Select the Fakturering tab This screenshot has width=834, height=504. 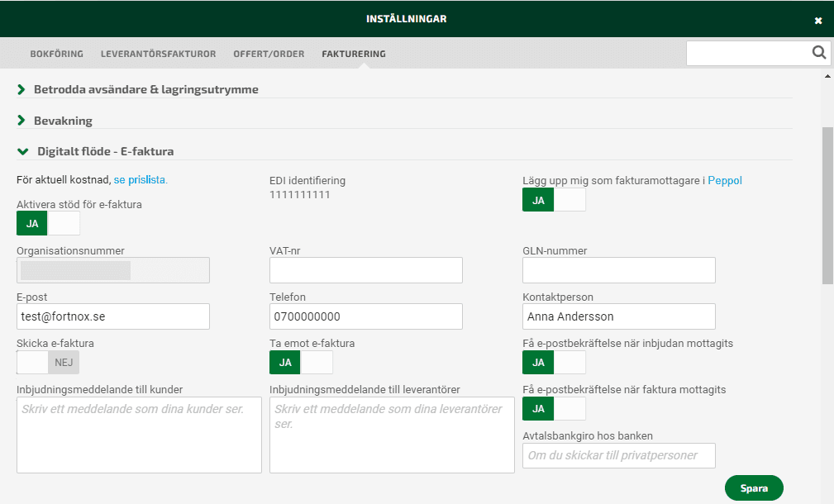point(354,54)
